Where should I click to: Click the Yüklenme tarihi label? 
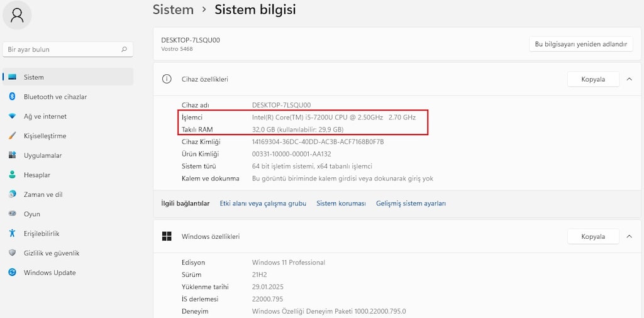pyautogui.click(x=205, y=287)
